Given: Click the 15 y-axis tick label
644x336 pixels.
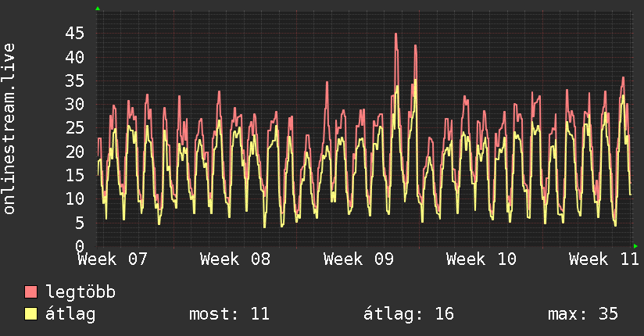Looking at the screenshot, I should click(x=75, y=175).
